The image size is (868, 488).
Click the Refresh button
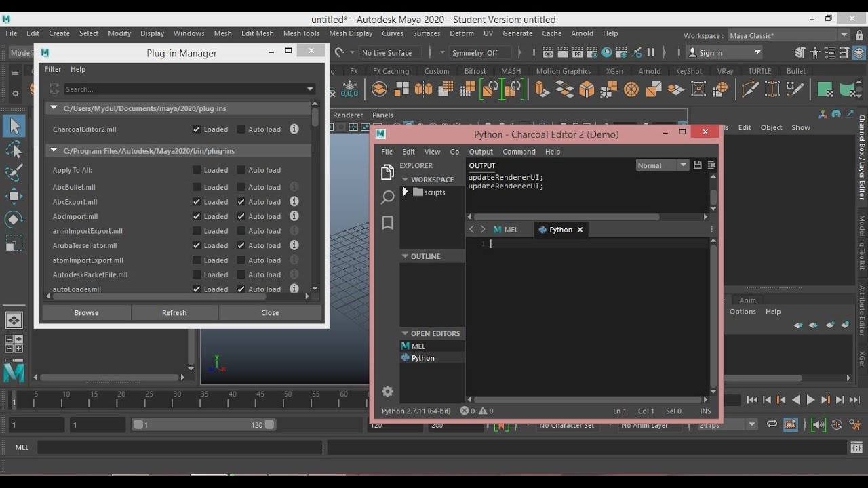pyautogui.click(x=174, y=312)
